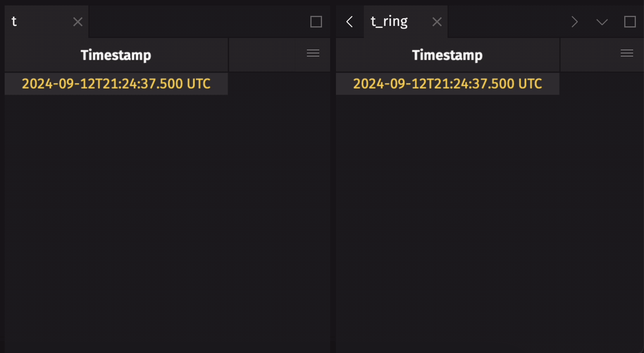Viewport: 644px width, 353px height.
Task: Click empty tab strip beside the "t_ring" tab
Action: point(504,22)
